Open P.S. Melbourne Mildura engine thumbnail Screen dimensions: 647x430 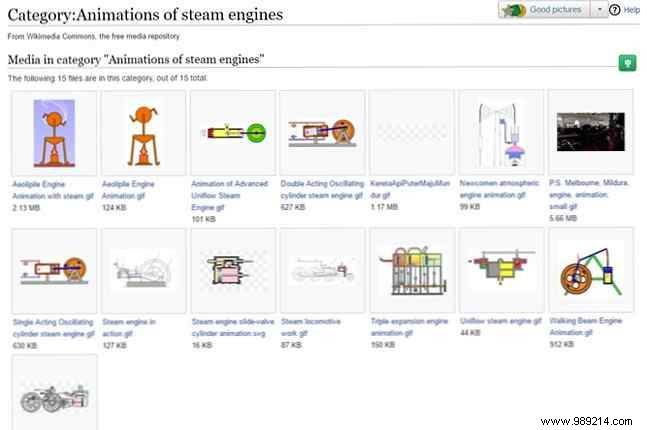590,132
